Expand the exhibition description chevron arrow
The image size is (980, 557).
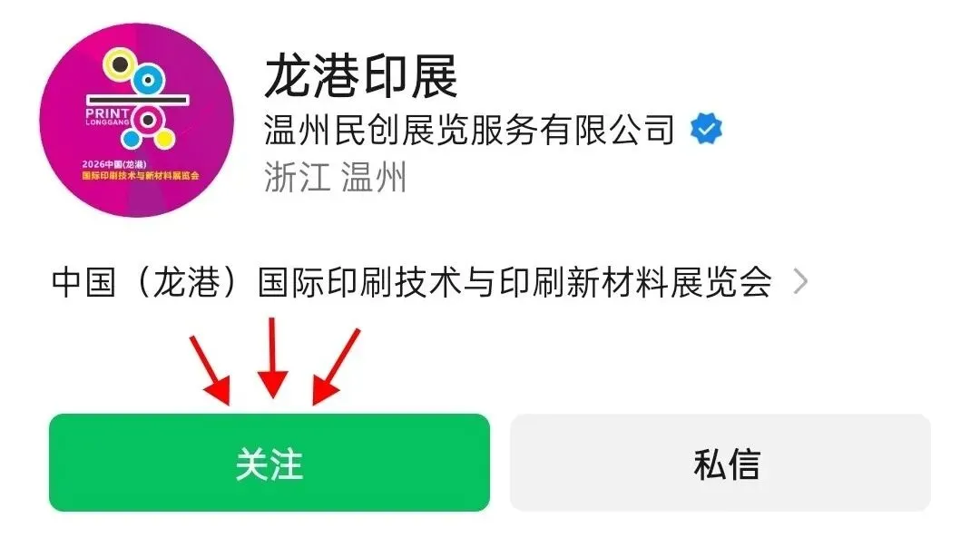tap(800, 281)
